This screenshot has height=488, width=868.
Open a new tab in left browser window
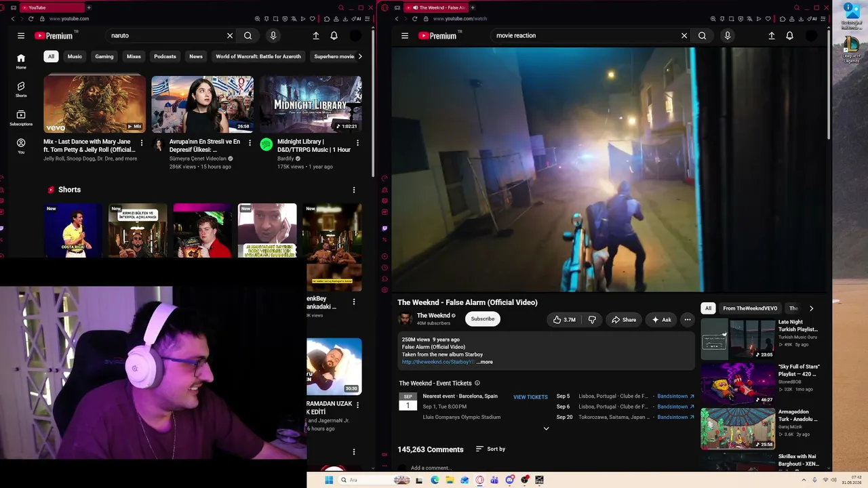(89, 7)
